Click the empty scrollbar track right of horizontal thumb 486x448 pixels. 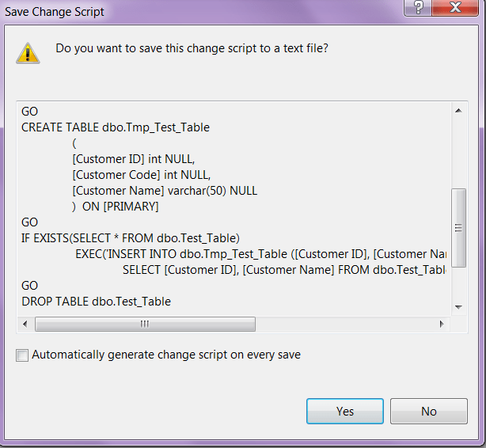click(x=345, y=324)
